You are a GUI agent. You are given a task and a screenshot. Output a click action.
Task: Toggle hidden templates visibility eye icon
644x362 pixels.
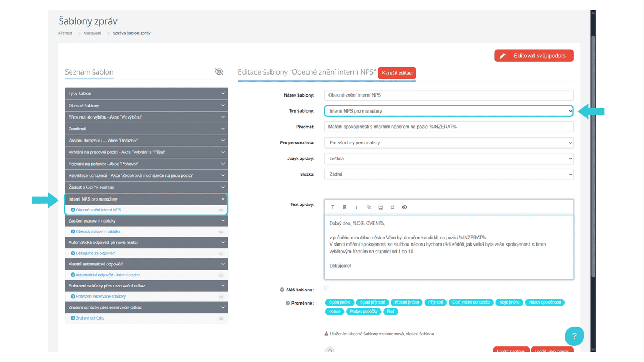(218, 71)
